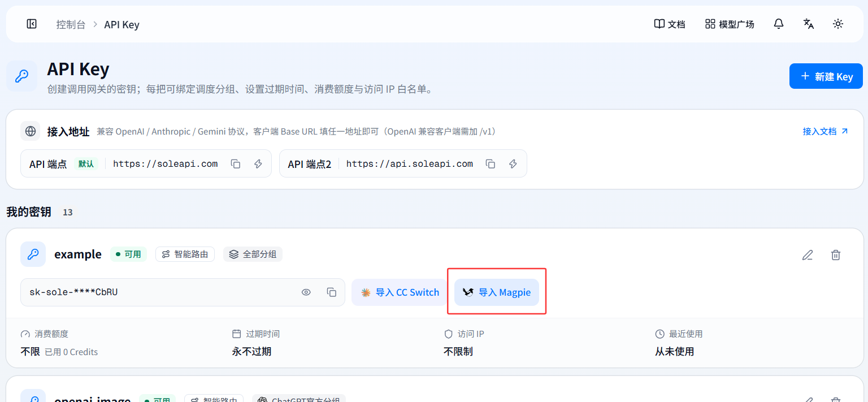Click the 访问 IP label
The height and width of the screenshot is (402, 868).
471,334
